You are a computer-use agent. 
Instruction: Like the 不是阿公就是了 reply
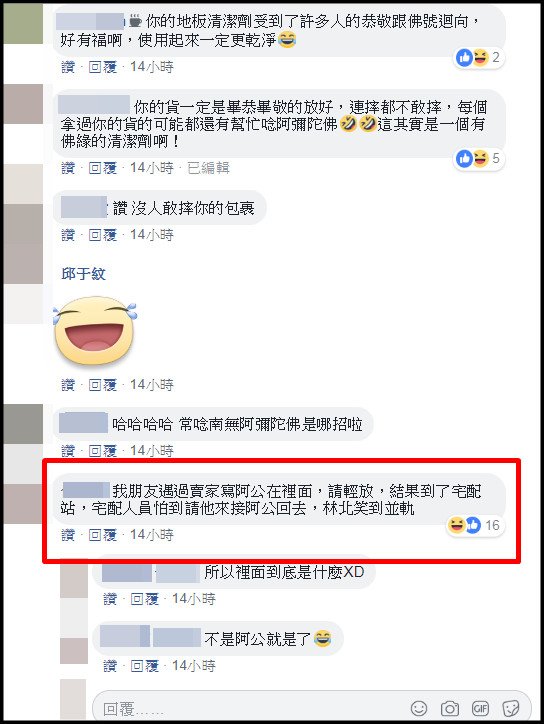[x=110, y=665]
